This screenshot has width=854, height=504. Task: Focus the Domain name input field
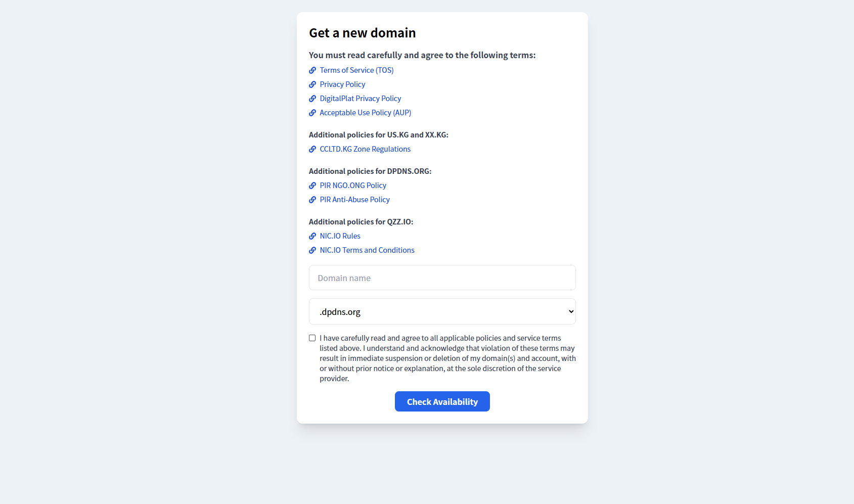point(442,278)
